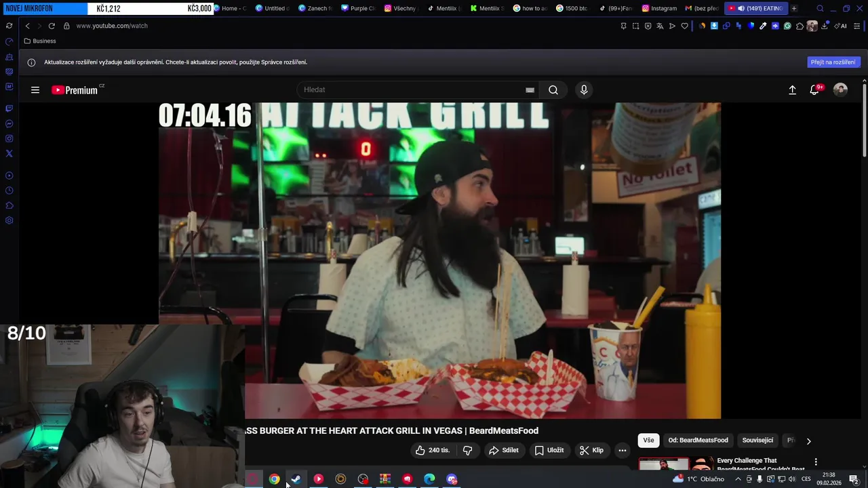Open options for 'Every Challenge That' recommendation
This screenshot has width=868, height=488.
coord(816,462)
